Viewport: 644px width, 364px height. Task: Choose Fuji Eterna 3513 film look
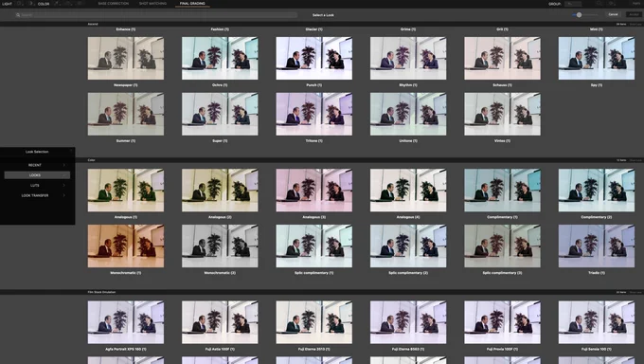[x=313, y=322]
